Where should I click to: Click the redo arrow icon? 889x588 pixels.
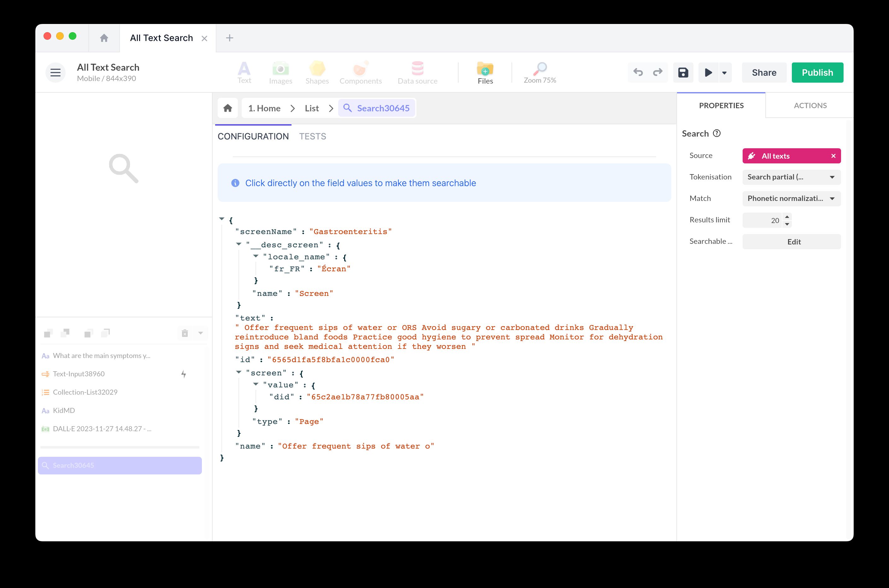pyautogui.click(x=658, y=72)
